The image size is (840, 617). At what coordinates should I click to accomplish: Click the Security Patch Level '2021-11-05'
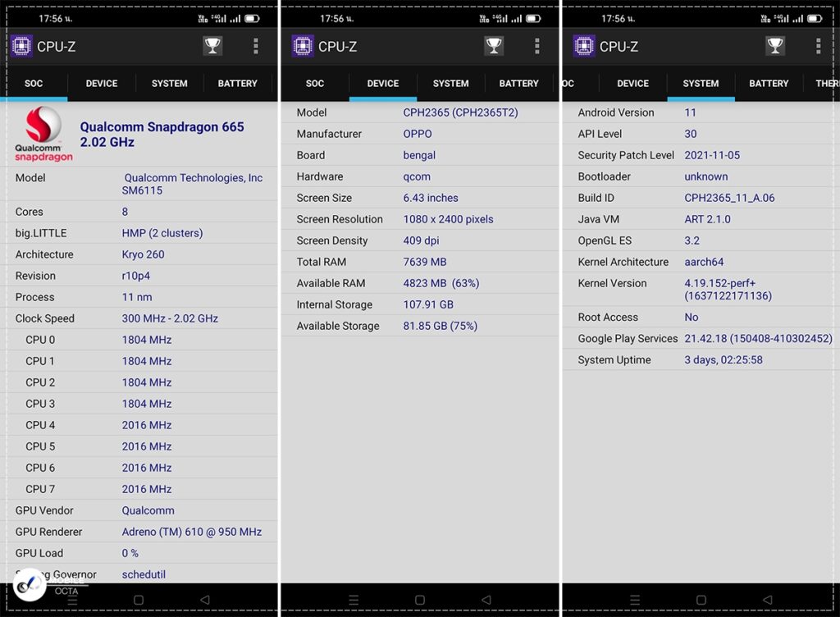tap(712, 155)
